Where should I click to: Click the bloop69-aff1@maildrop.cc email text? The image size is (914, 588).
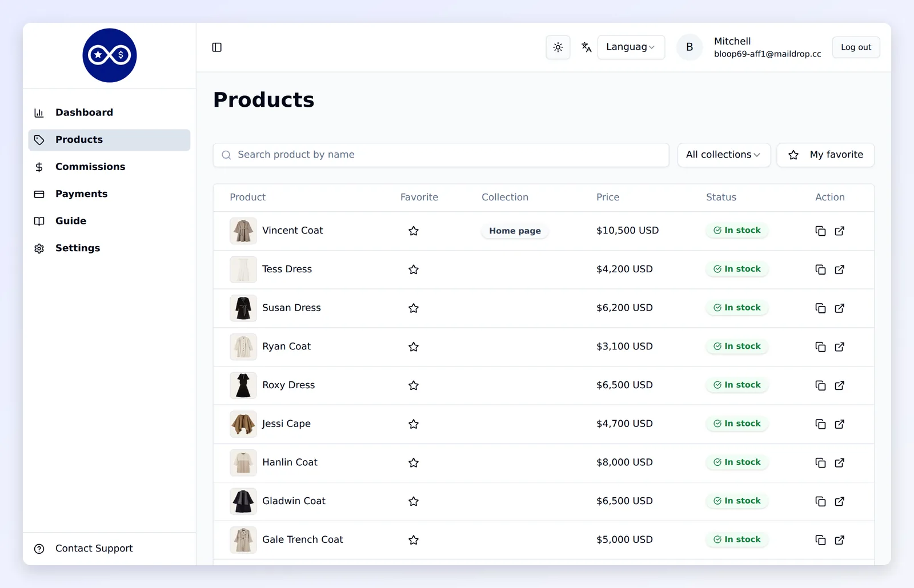767,54
